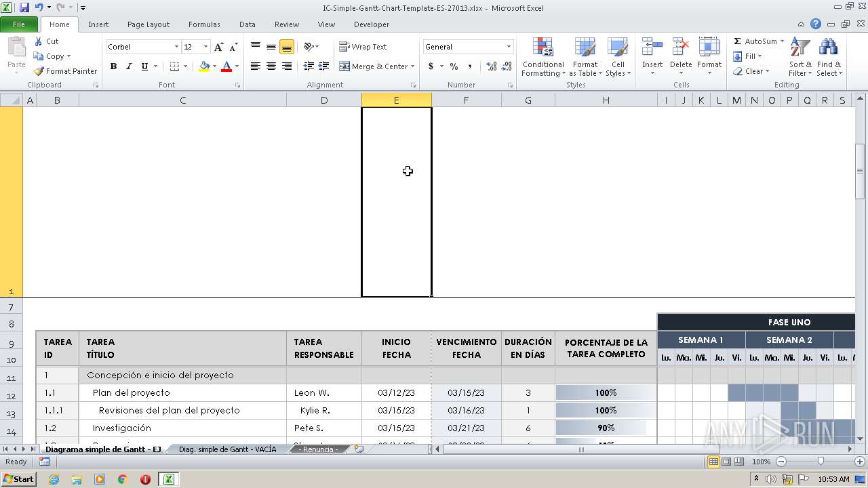Open the font size 12 dropdown
This screenshot has height=488, width=868.
[205, 47]
